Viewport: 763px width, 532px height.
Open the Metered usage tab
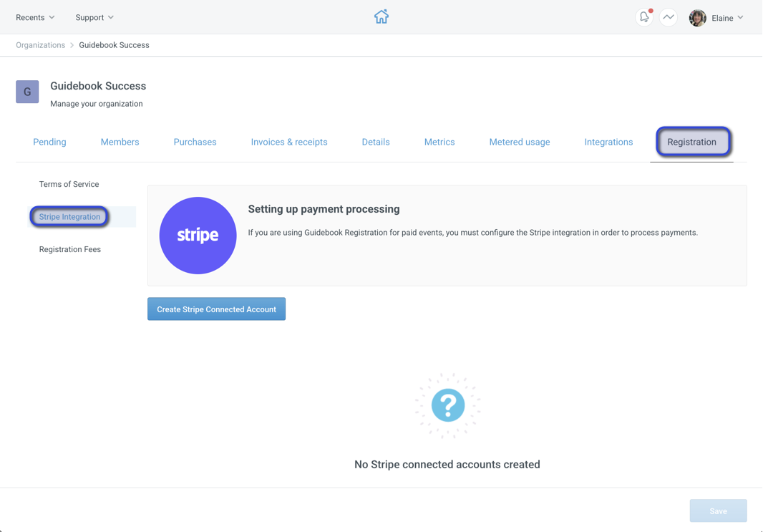pyautogui.click(x=520, y=142)
